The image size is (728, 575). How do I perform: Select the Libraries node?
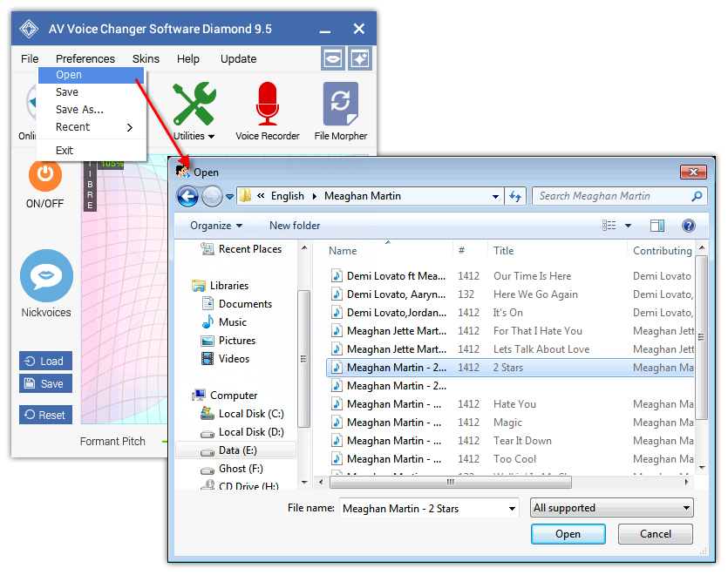(x=220, y=286)
